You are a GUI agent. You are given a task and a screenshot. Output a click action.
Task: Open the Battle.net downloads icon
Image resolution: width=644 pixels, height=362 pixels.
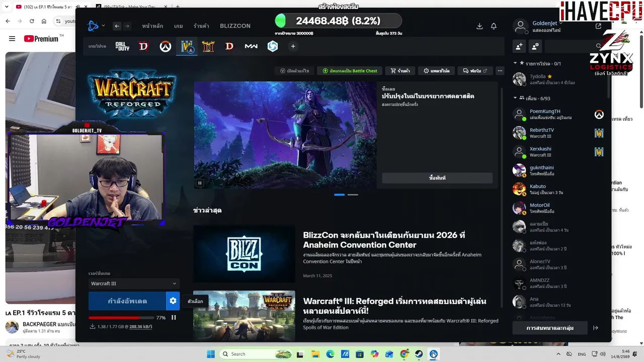479,26
